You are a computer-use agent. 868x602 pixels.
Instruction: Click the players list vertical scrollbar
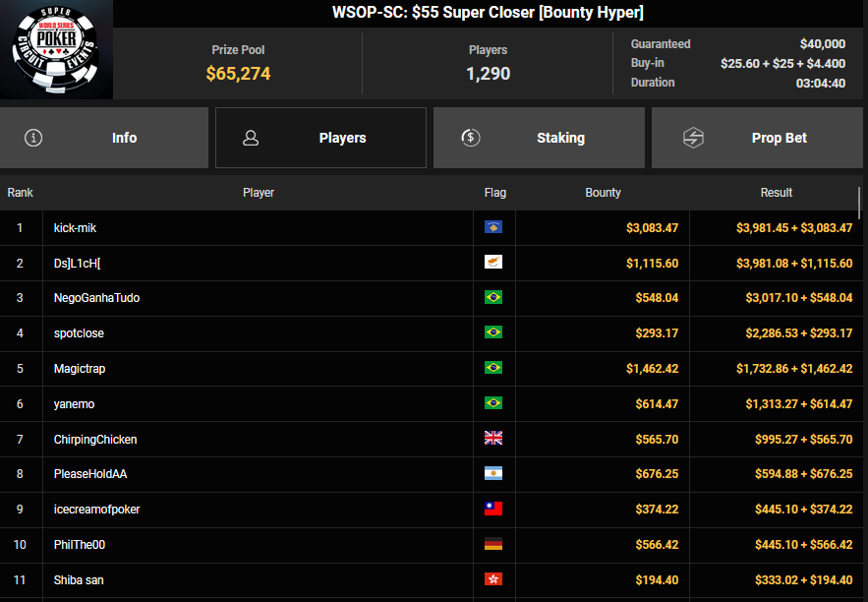click(859, 206)
